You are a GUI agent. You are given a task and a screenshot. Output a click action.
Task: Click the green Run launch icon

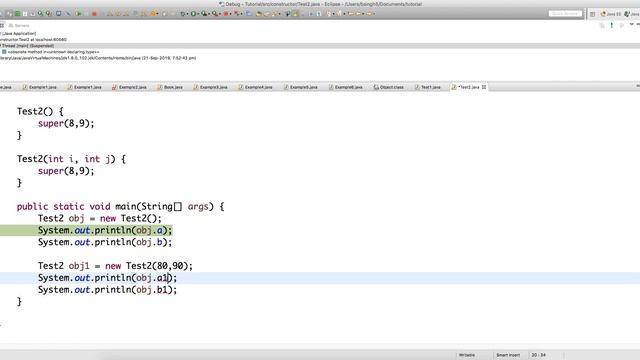tap(193, 13)
